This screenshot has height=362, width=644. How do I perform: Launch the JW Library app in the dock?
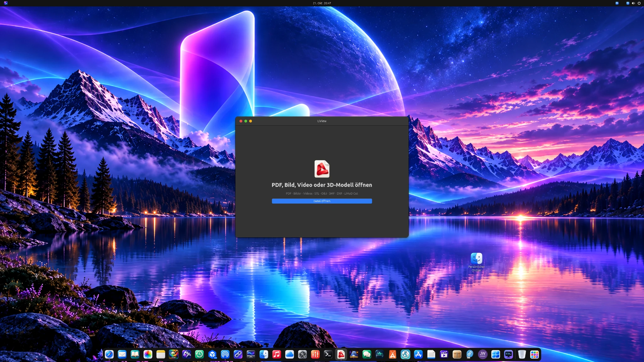tap(483, 354)
